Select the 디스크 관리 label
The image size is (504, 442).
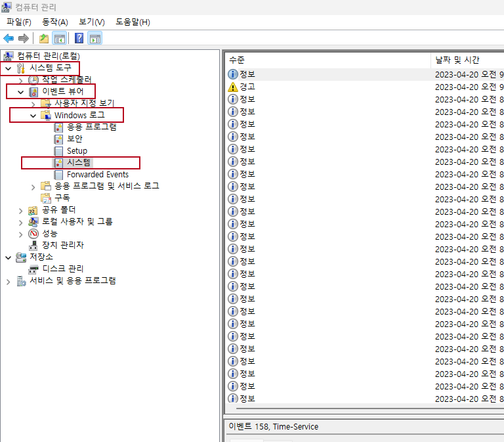pyautogui.click(x=63, y=269)
